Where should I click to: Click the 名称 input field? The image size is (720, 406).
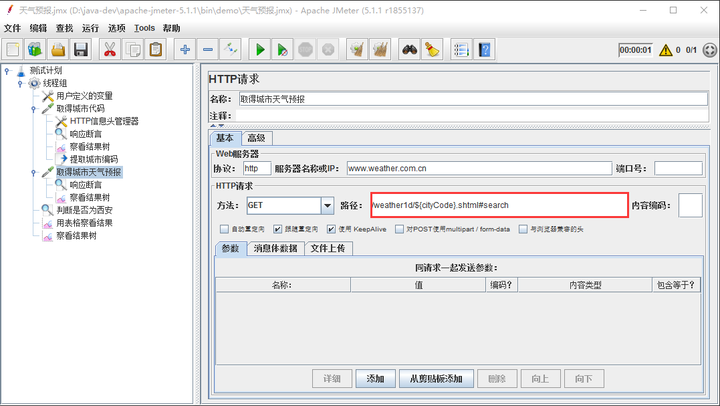click(x=473, y=99)
